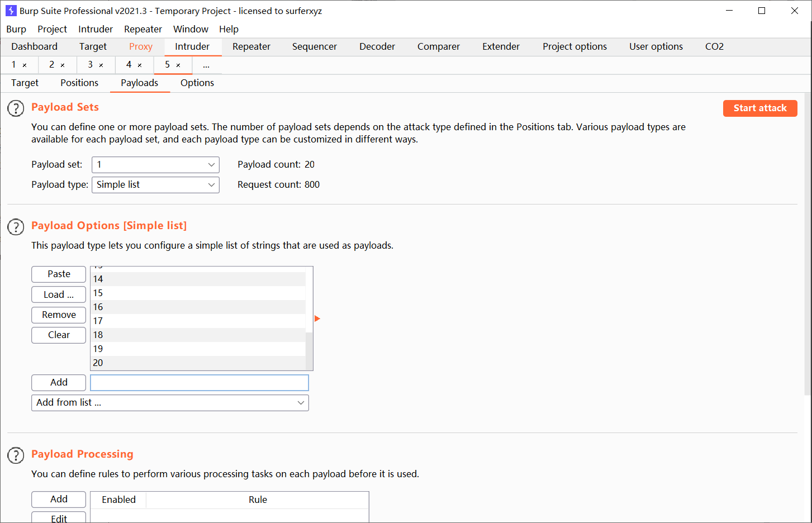
Task: Close Intruder attack tab 4
Action: [140, 65]
